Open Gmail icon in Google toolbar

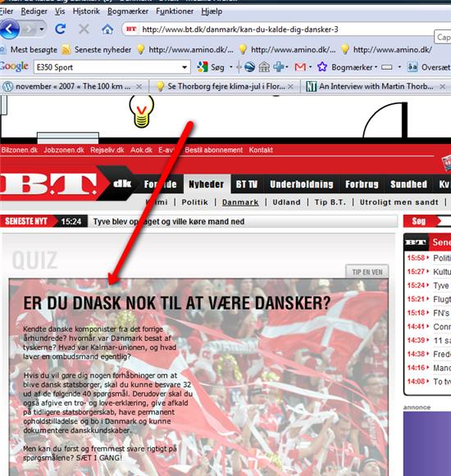click(300, 67)
